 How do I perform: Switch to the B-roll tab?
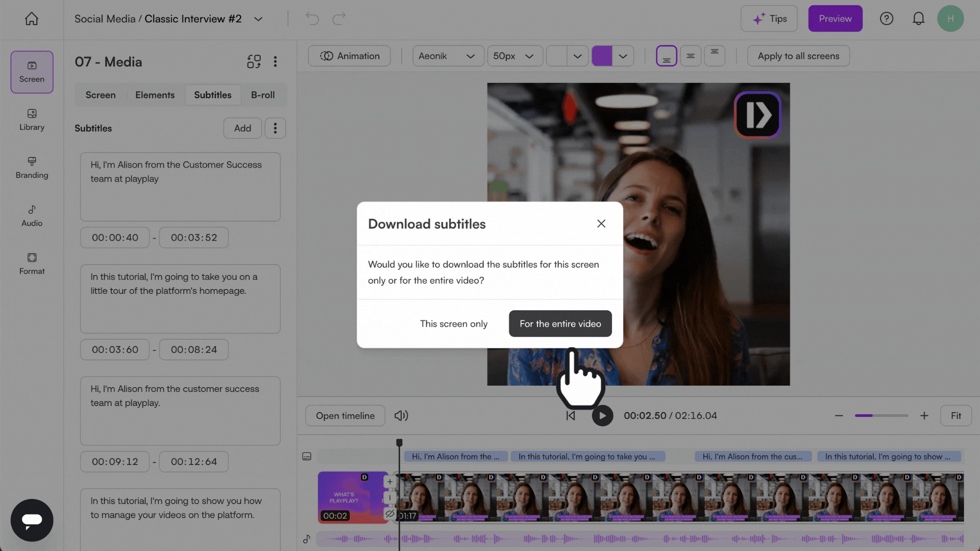[x=263, y=95]
